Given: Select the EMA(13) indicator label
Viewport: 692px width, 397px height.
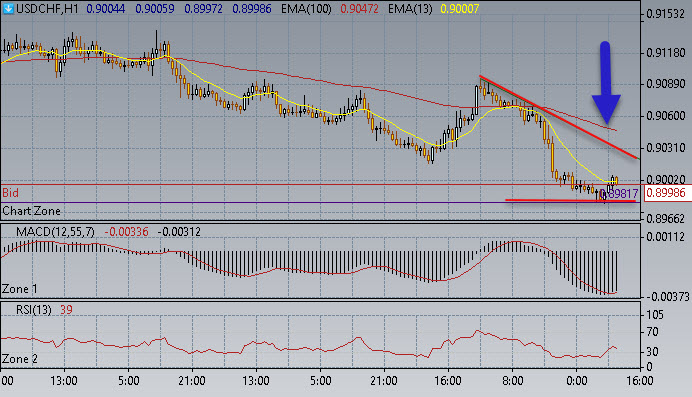Looking at the screenshot, I should 410,9.
